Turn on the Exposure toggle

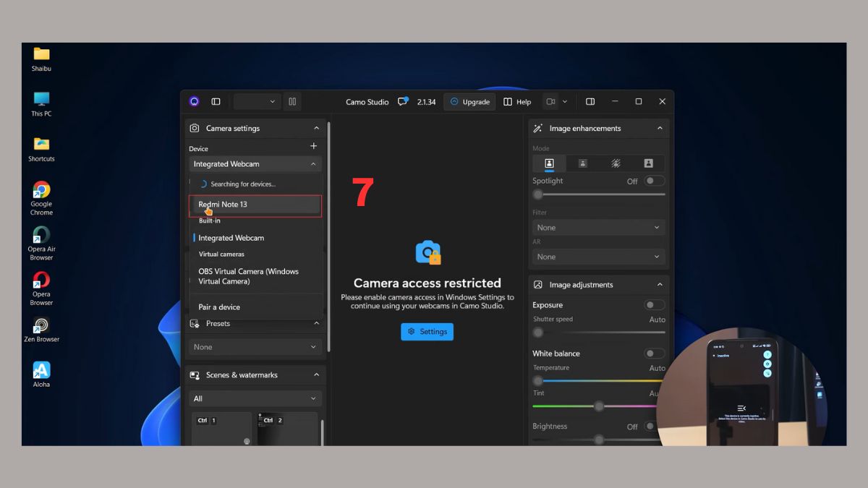click(x=655, y=305)
